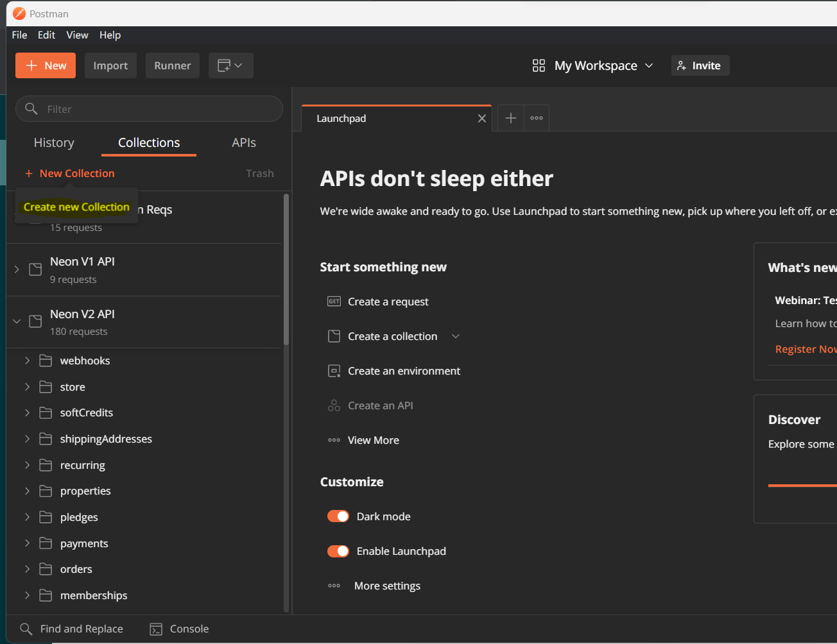Viewport: 837px width, 644px height.
Task: Click the Postman logo in the title bar
Action: click(x=20, y=13)
